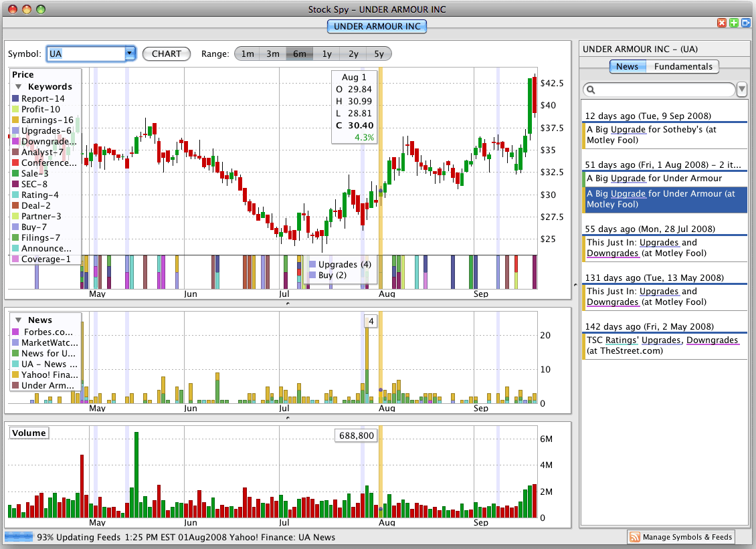The height and width of the screenshot is (549, 756).
Task: Click the 'Sale-3' keyword label
Action: coord(35,173)
